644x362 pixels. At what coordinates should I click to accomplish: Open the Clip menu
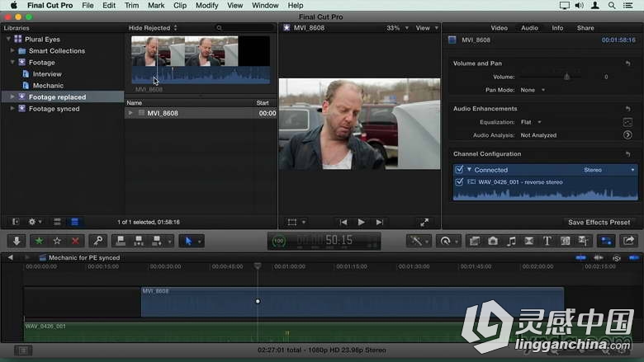(x=180, y=5)
